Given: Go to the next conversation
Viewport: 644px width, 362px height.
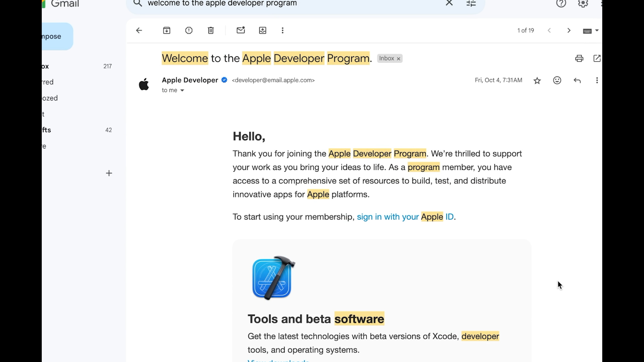Looking at the screenshot, I should [x=569, y=31].
